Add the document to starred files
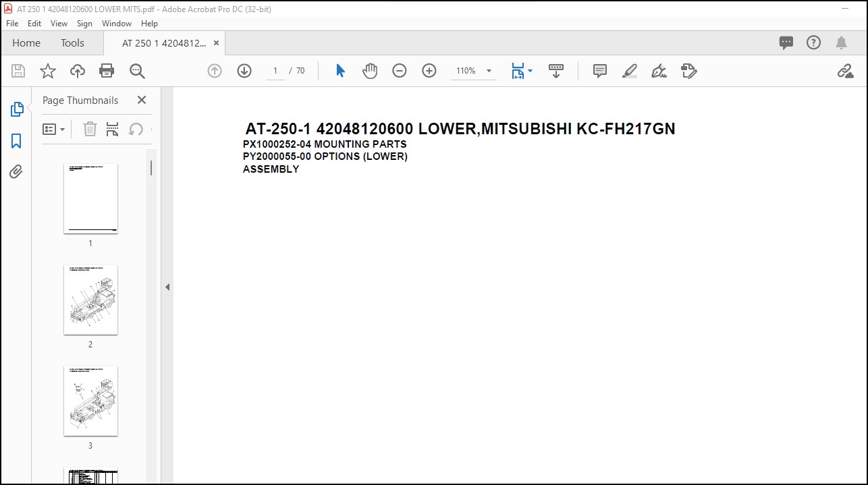 pyautogui.click(x=48, y=71)
